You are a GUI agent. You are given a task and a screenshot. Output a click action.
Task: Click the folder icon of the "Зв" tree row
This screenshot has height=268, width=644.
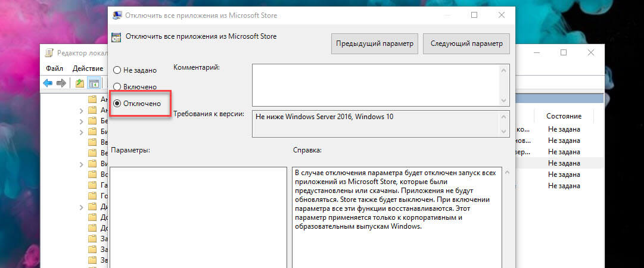tap(92, 260)
